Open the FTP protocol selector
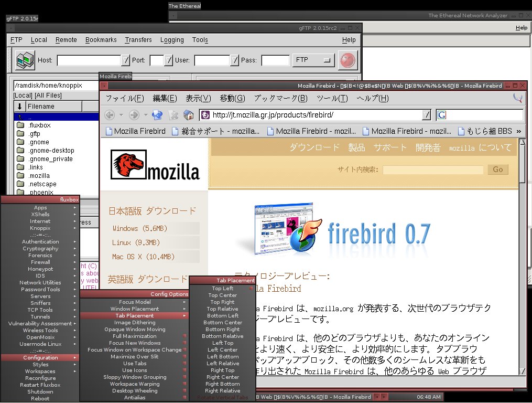532x403 pixels. click(x=313, y=60)
